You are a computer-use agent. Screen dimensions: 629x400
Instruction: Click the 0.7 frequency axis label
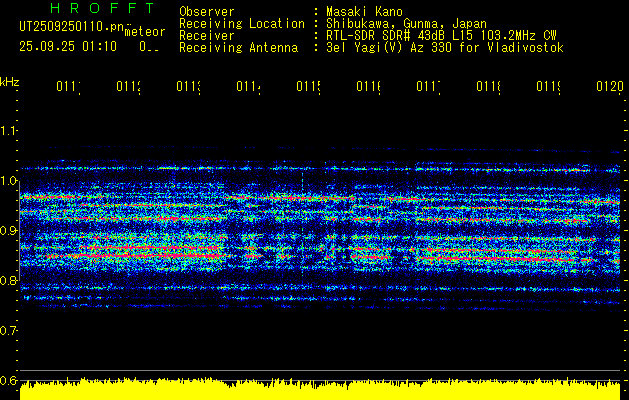(x=8, y=331)
